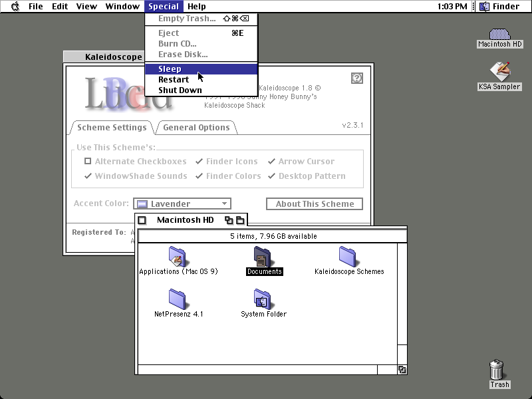Image resolution: width=532 pixels, height=399 pixels.
Task: Click the "Registered To:" label
Action: (99, 232)
